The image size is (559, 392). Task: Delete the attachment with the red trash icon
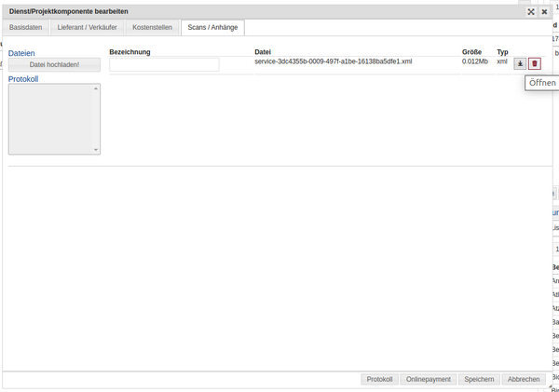(535, 63)
